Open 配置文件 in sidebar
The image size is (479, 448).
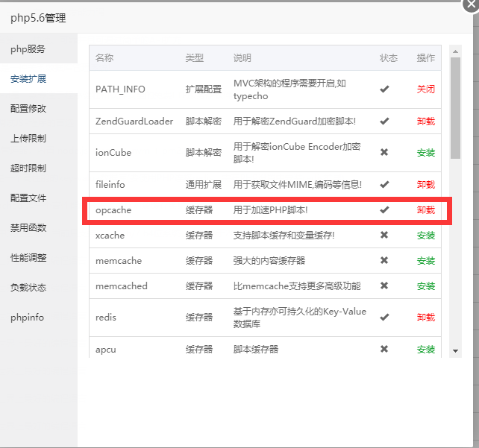[x=39, y=198]
